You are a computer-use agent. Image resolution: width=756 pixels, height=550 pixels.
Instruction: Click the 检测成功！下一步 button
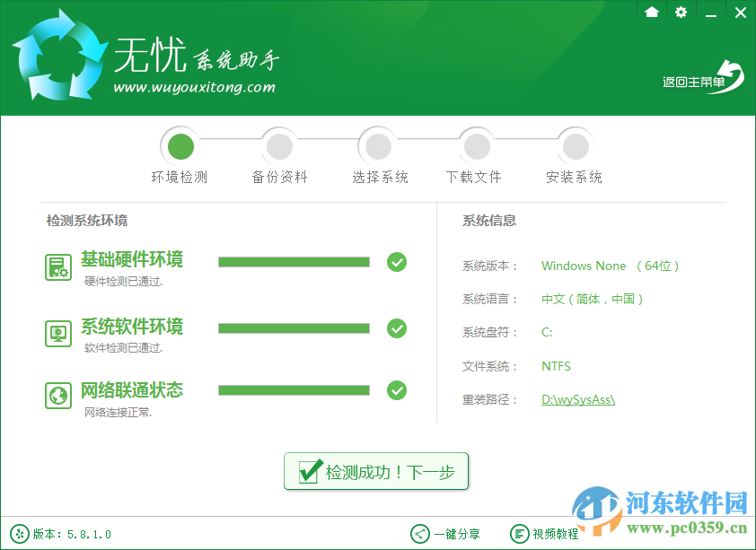click(x=376, y=471)
